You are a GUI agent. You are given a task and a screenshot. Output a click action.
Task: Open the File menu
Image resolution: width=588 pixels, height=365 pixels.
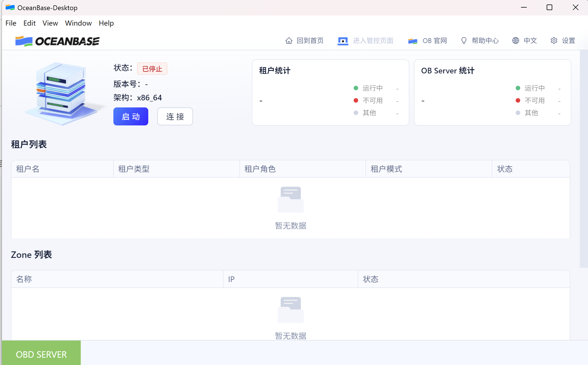tap(11, 23)
